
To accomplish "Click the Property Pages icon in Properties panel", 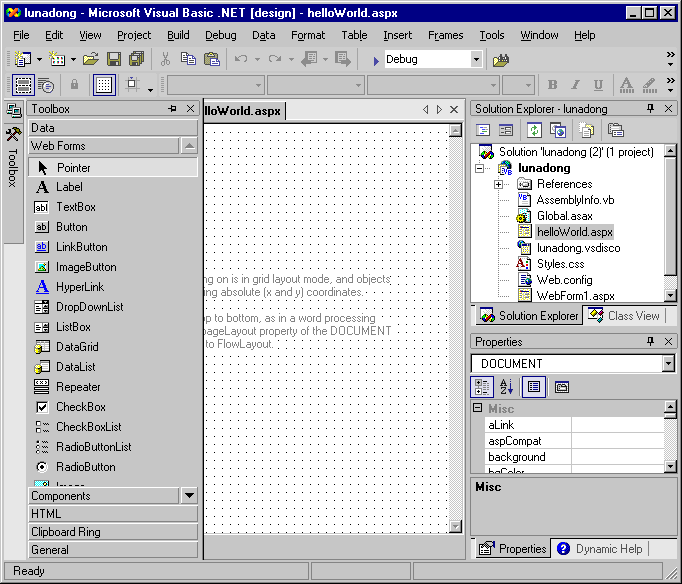I will click(x=562, y=387).
